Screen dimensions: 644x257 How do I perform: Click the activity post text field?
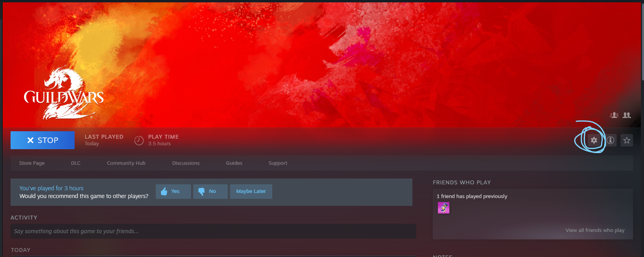point(213,231)
